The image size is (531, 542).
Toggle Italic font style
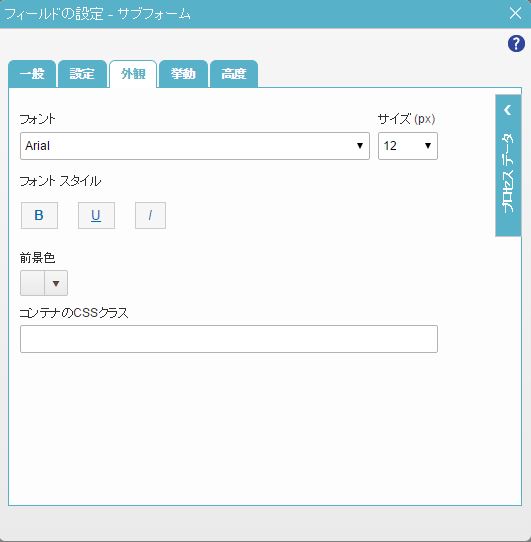(150, 215)
